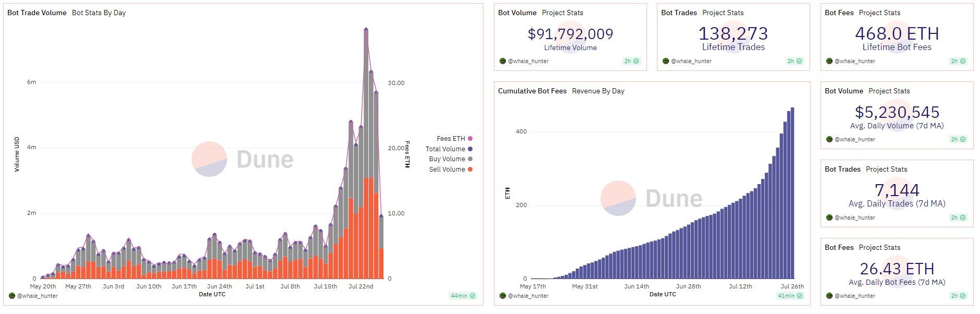
Task: Click the $91,792,009 Lifetime Volume counter
Action: (x=570, y=34)
